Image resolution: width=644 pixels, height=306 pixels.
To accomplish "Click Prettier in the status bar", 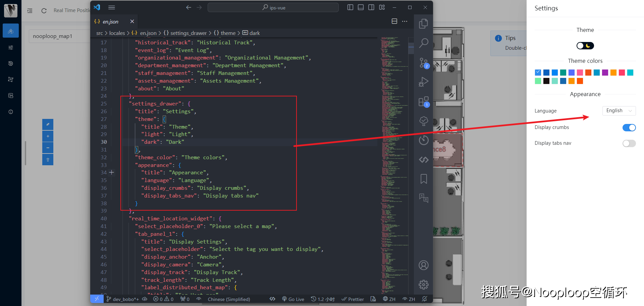I will tap(353, 299).
